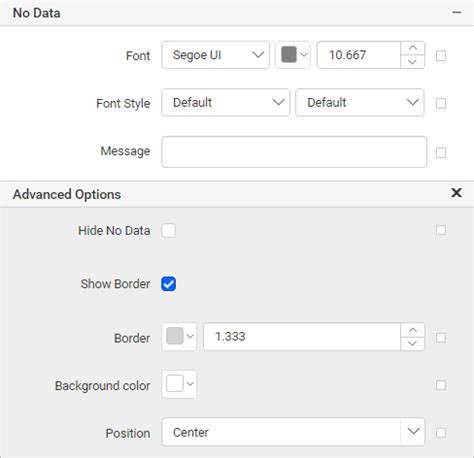Open the border color picker
This screenshot has width=474, height=458.
pos(179,337)
